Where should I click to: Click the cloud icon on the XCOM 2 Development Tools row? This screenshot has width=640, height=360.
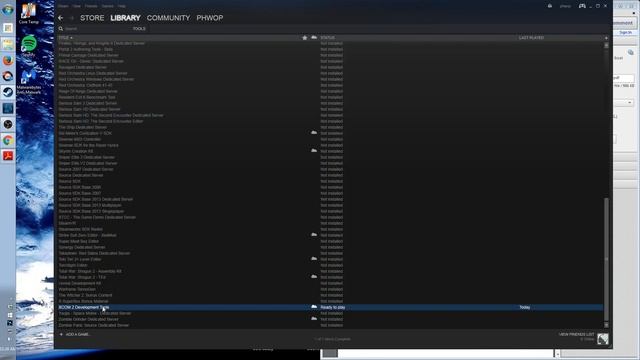coord(314,307)
